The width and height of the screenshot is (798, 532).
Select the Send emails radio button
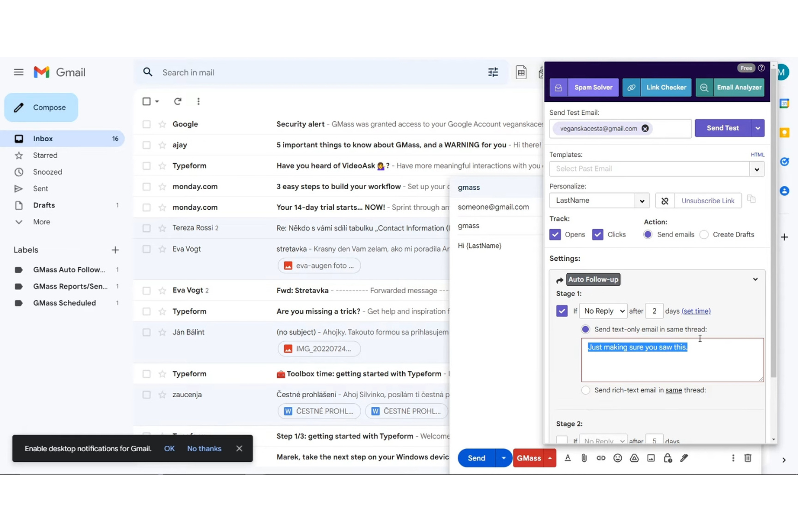(648, 234)
